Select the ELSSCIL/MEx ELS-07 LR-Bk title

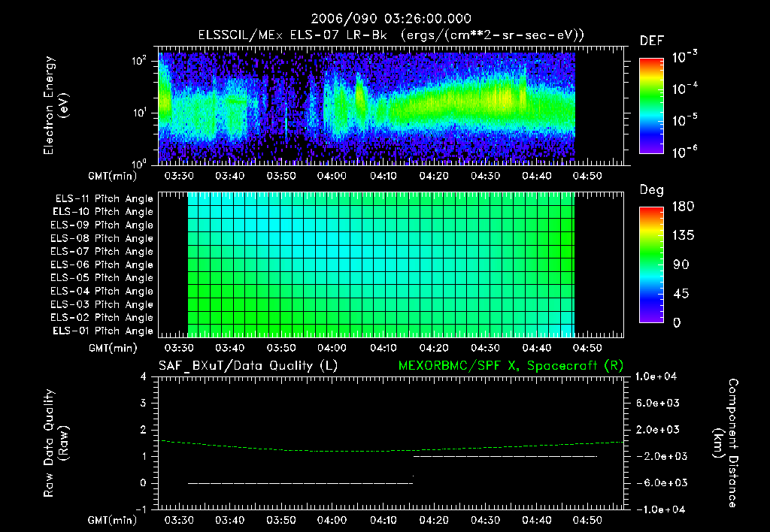293,35
